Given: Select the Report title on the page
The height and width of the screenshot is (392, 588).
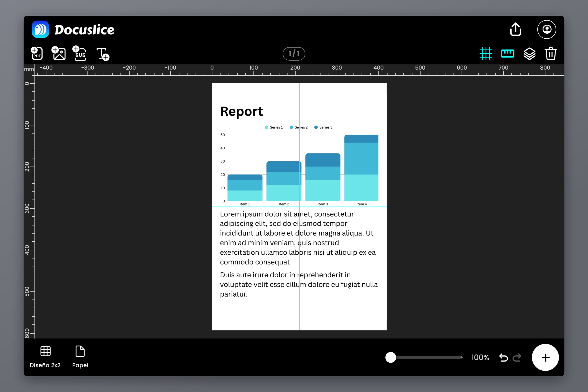Looking at the screenshot, I should pyautogui.click(x=241, y=112).
